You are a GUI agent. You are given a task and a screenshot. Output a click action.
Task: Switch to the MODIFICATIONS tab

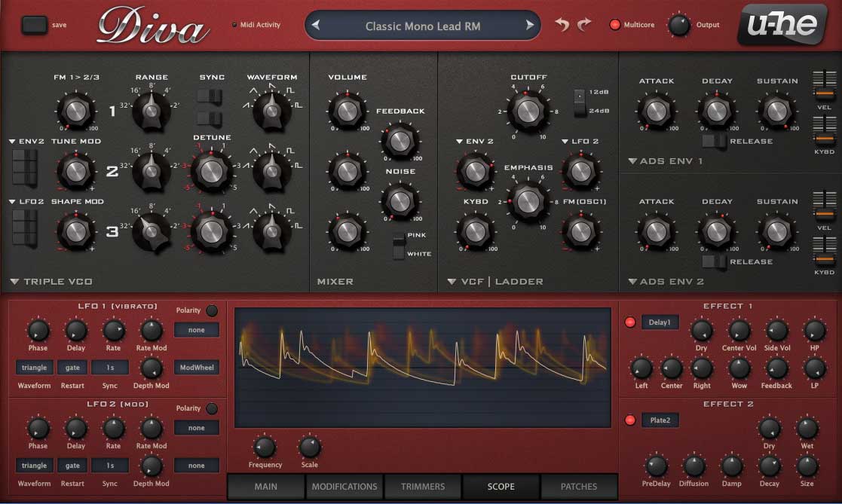click(x=344, y=486)
